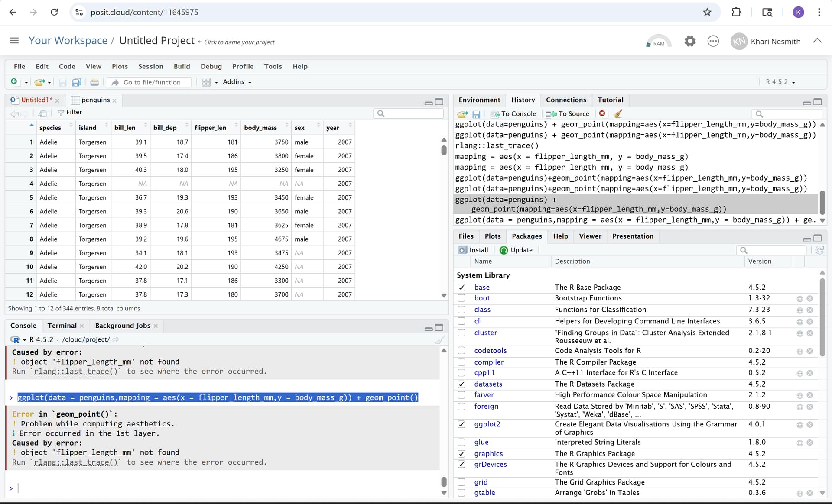Click the Load history folder icon

[462, 114]
